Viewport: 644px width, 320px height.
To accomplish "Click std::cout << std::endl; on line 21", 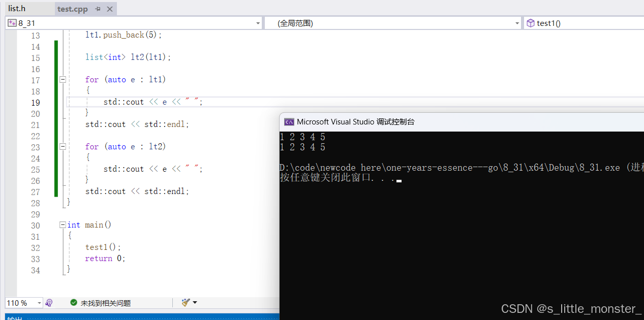I will pyautogui.click(x=137, y=124).
